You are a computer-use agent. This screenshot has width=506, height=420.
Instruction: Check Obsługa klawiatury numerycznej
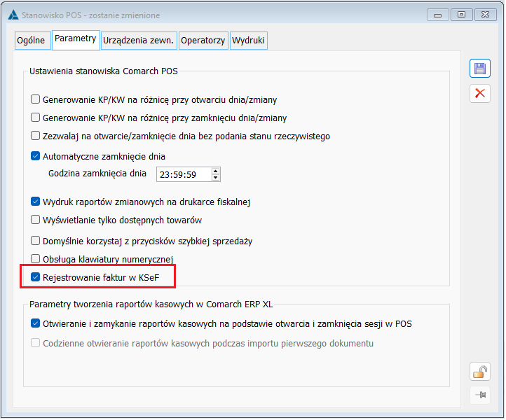click(x=35, y=259)
